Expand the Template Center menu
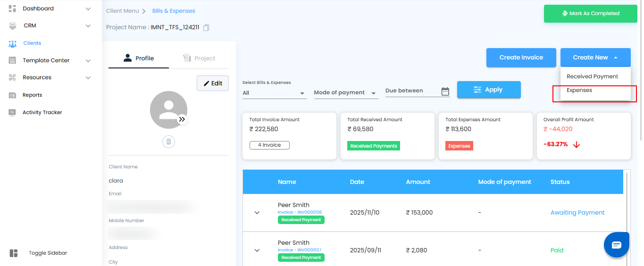The height and width of the screenshot is (266, 644). point(88,60)
